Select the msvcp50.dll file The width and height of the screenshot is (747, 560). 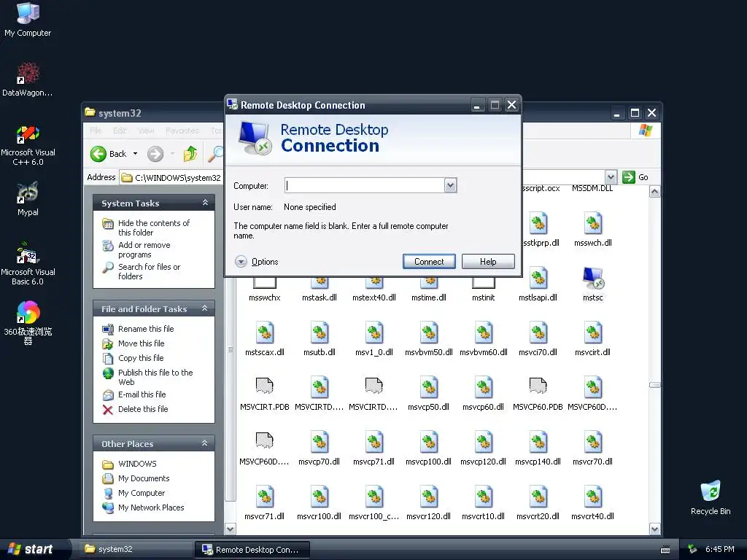tap(429, 394)
